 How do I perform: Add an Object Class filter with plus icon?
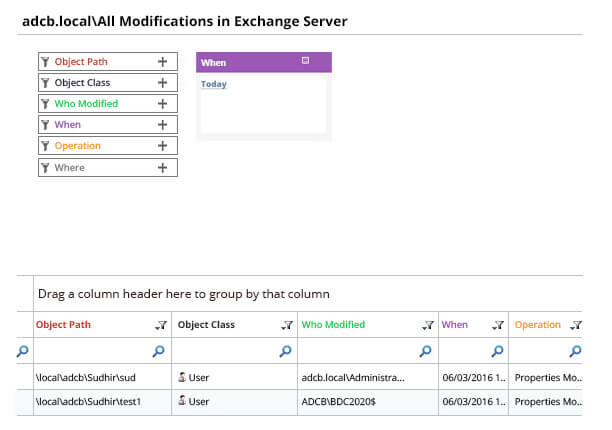pos(162,83)
